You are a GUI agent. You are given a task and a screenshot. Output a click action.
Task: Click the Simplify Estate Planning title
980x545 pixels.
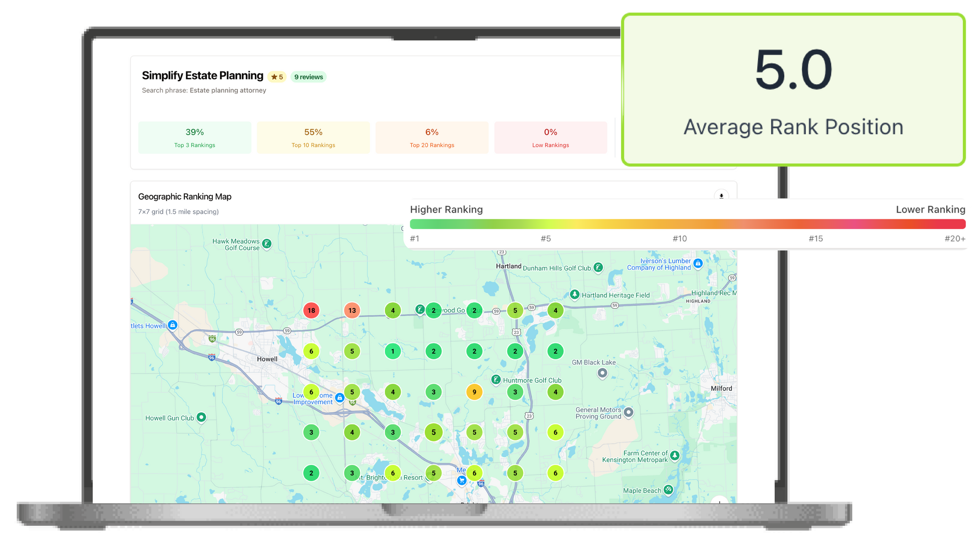[203, 76]
